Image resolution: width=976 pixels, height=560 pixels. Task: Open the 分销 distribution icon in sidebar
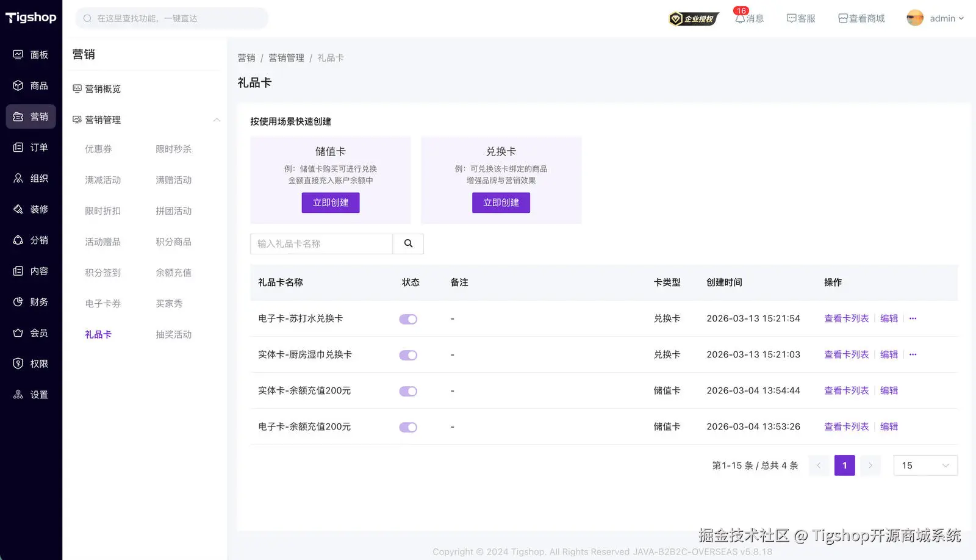18,240
